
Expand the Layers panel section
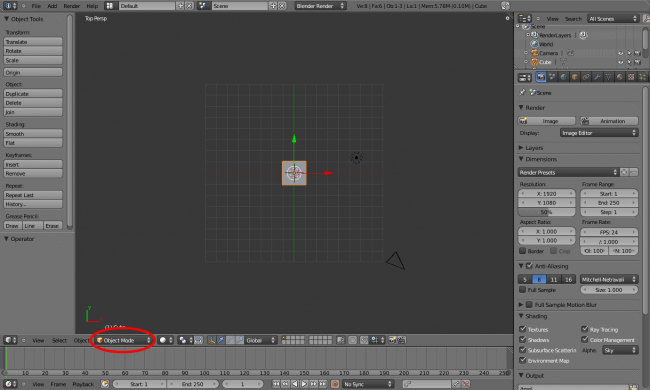click(534, 148)
